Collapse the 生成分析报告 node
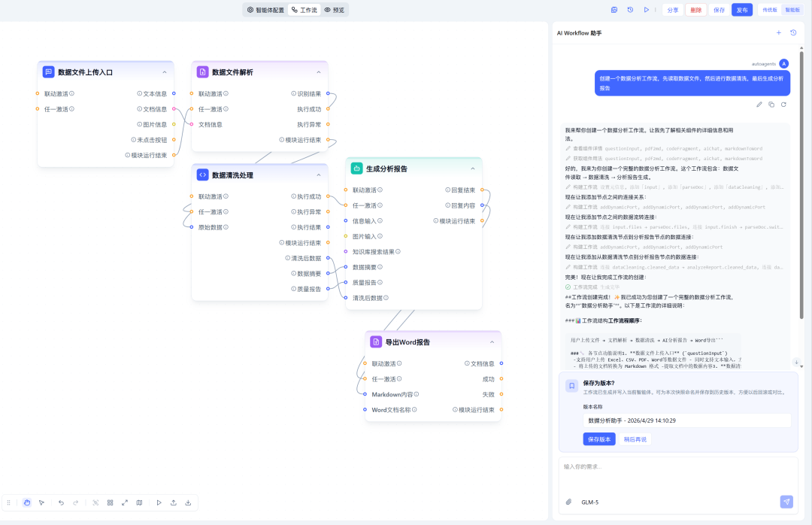The width and height of the screenshot is (812, 525). pos(473,168)
